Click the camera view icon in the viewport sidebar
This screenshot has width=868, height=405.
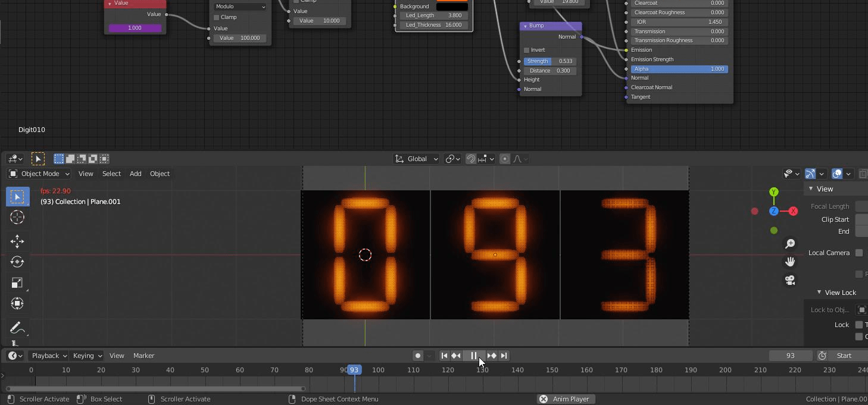(x=790, y=280)
